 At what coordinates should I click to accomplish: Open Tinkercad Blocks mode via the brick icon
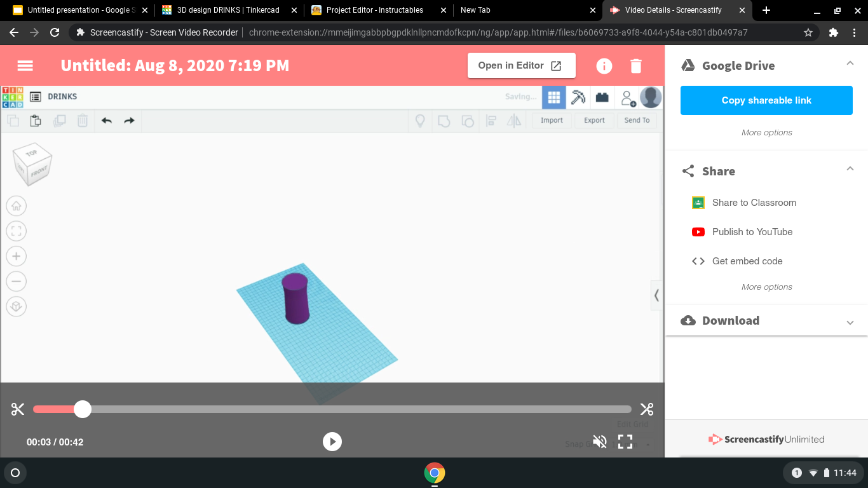click(602, 97)
